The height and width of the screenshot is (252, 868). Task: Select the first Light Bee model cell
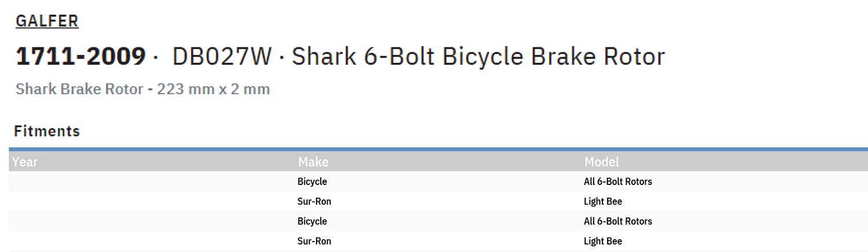coord(603,202)
